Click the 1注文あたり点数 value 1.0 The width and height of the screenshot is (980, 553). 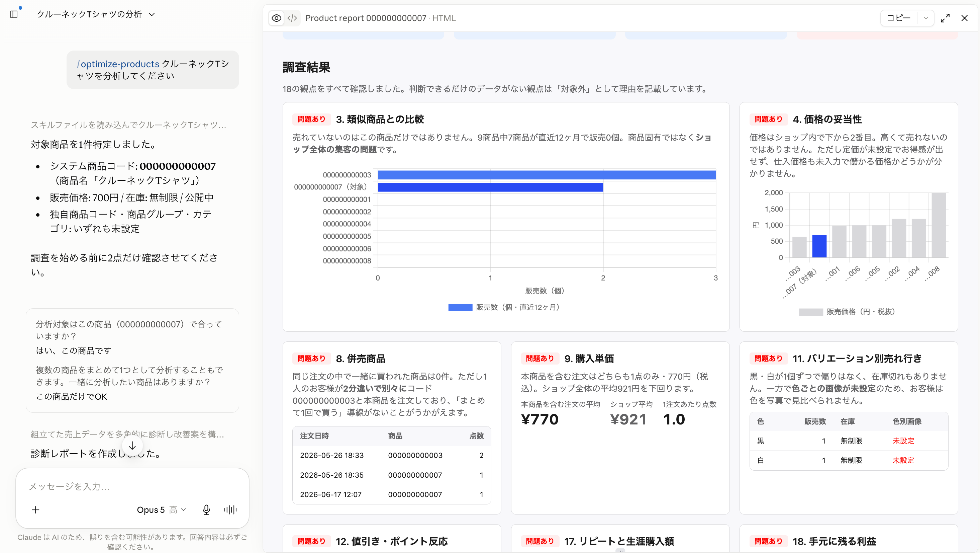pos(674,419)
